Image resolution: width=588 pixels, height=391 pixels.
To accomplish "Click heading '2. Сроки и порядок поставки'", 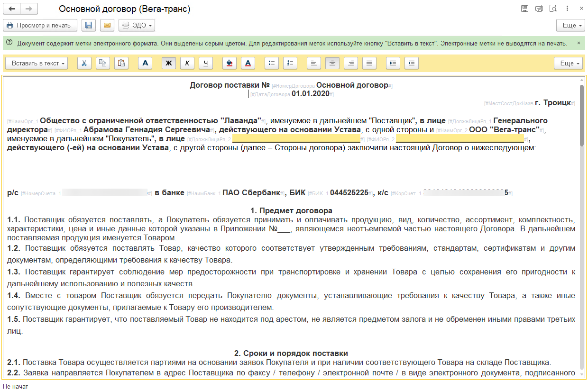I will (291, 353).
